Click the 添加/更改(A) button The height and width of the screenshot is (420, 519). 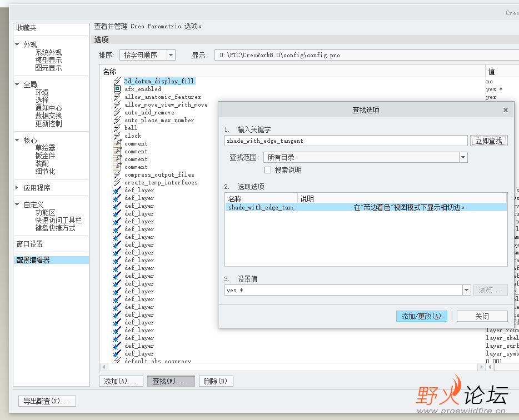(421, 316)
